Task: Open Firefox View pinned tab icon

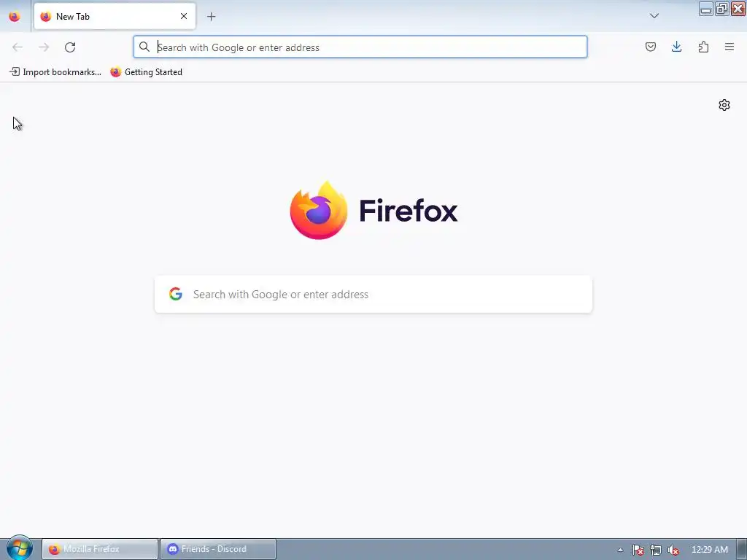Action: point(15,17)
